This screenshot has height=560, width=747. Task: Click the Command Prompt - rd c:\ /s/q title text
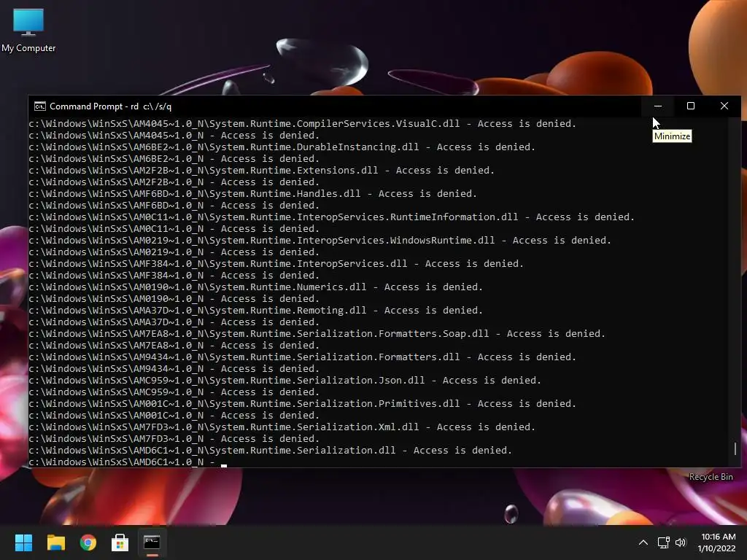coord(111,106)
